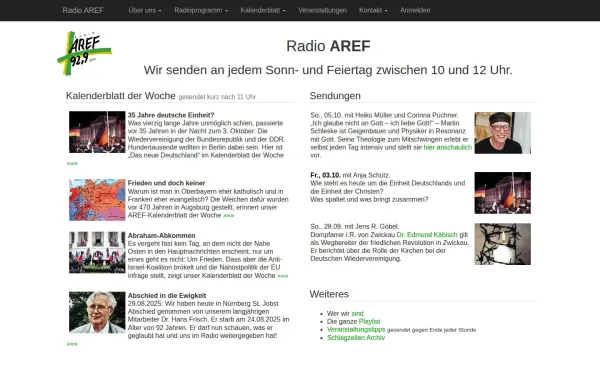Open the Schlagzeilen Archiv link
The width and height of the screenshot is (600, 375).
[356, 338]
